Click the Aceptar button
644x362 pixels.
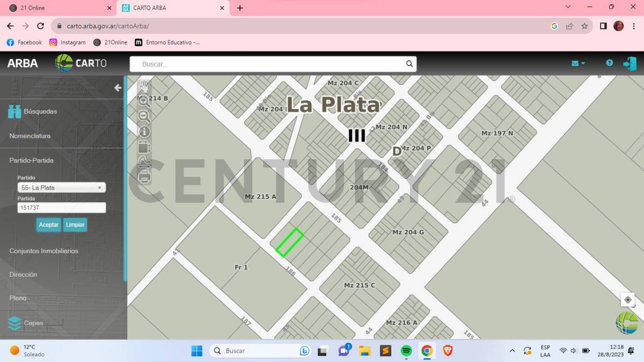(x=48, y=225)
